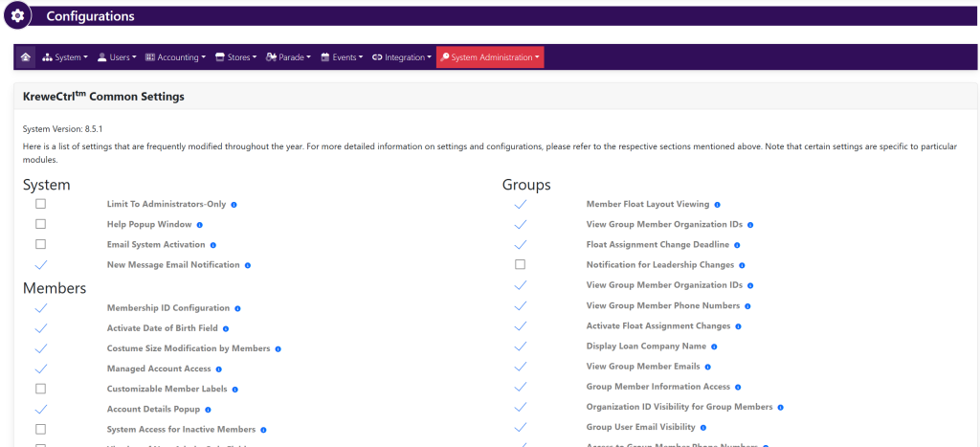The width and height of the screenshot is (980, 447).
Task: Expand the System dropdown menu
Action: (65, 57)
